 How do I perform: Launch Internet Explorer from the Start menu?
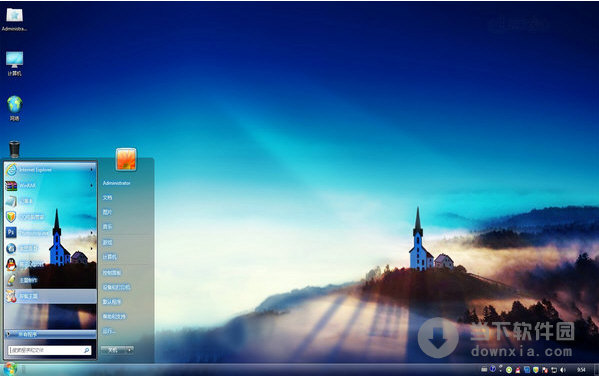pos(50,170)
